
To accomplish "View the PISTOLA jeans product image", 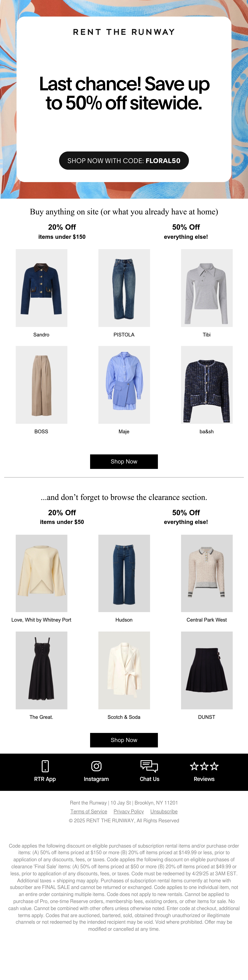I will [124, 288].
